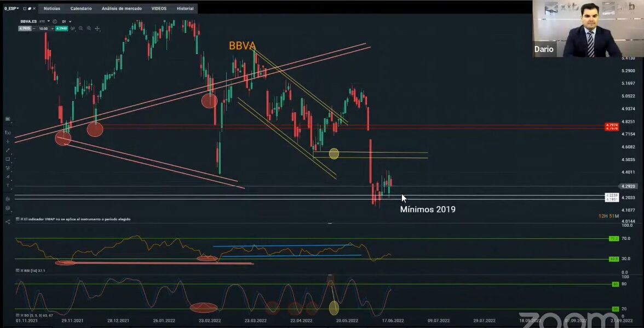Select the text annotation tool
This screenshot has height=328, width=644.
pos(8,186)
